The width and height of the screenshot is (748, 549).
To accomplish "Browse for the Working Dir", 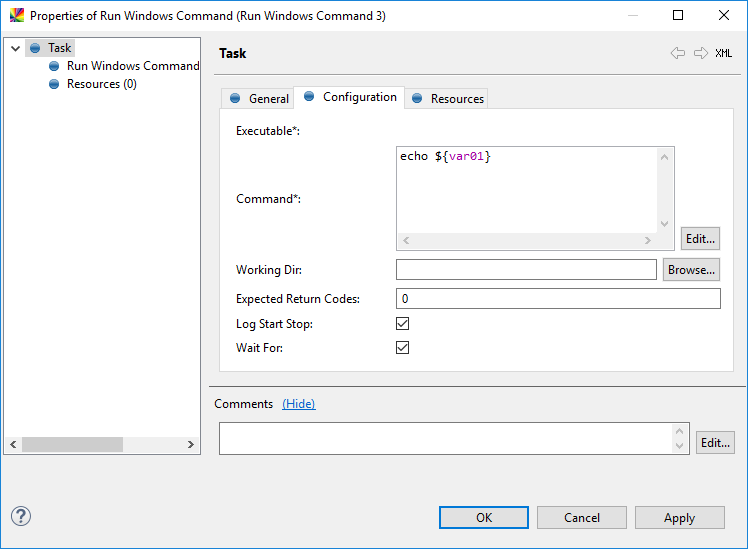I will (691, 270).
